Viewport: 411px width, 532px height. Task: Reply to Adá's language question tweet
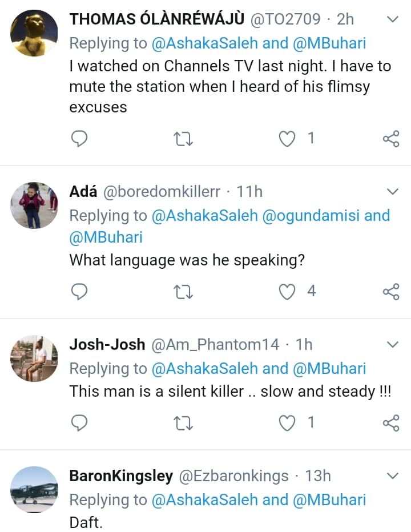(x=79, y=292)
